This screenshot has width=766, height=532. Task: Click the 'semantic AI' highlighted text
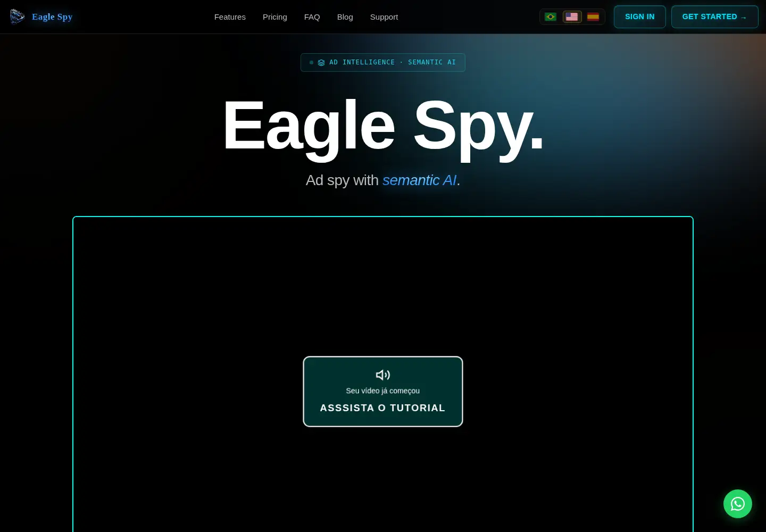point(420,180)
